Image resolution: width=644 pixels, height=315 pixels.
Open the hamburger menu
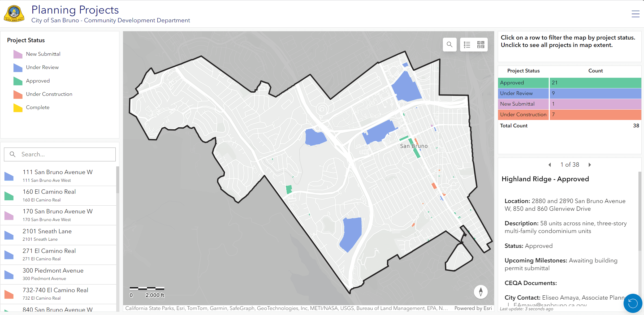[x=636, y=14]
